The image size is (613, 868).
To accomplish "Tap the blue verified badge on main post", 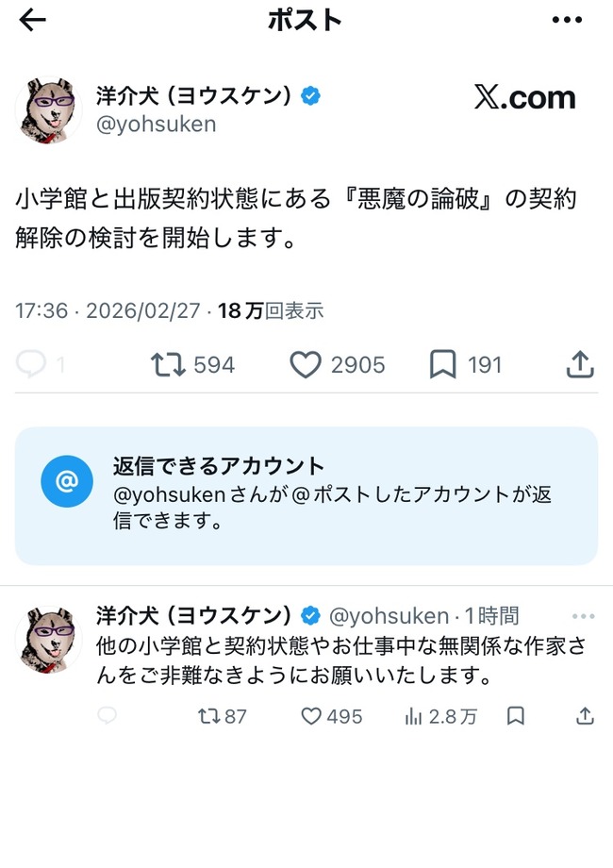I will (x=310, y=96).
